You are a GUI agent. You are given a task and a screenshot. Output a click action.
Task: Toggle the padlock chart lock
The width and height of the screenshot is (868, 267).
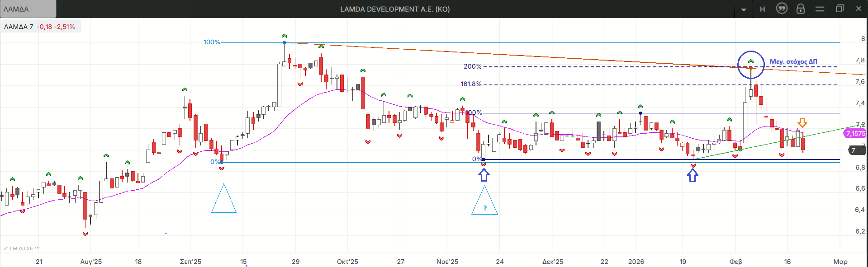click(800, 9)
